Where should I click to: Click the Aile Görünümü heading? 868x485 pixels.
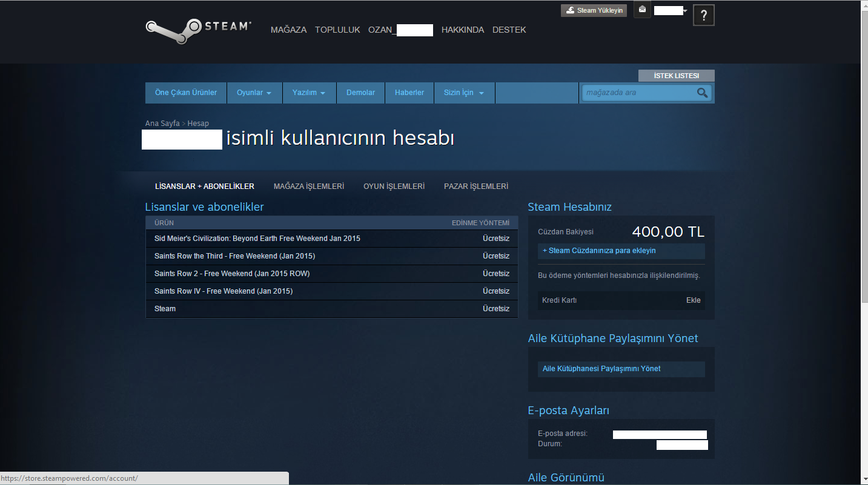pos(566,478)
